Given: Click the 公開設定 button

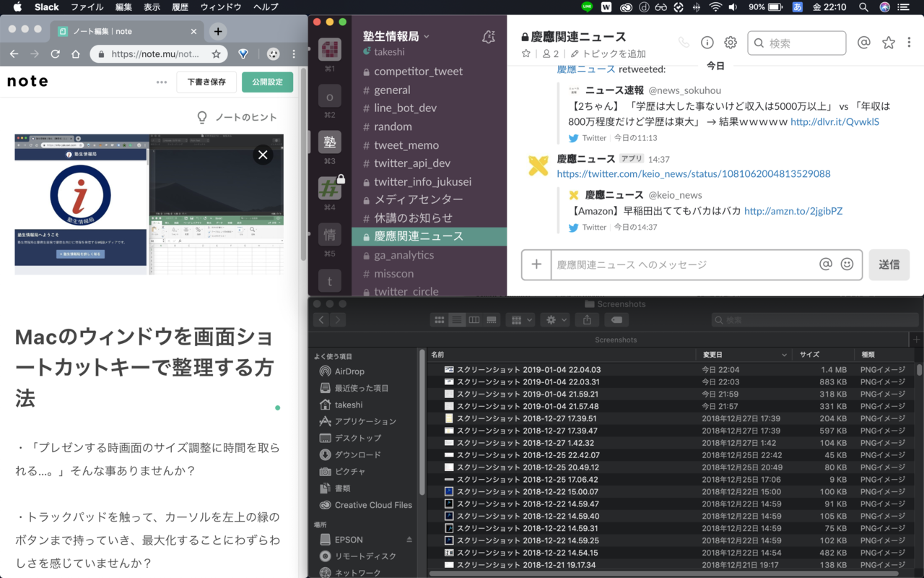Looking at the screenshot, I should click(267, 82).
